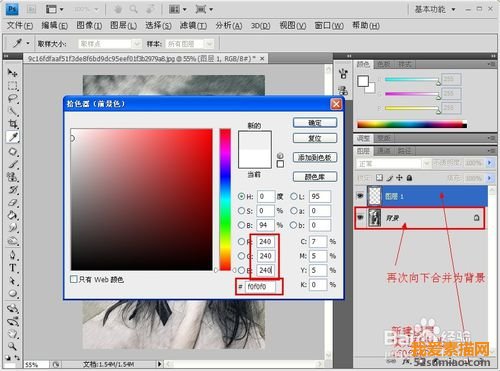
Task: Open Color Libraries button
Action: [315, 177]
